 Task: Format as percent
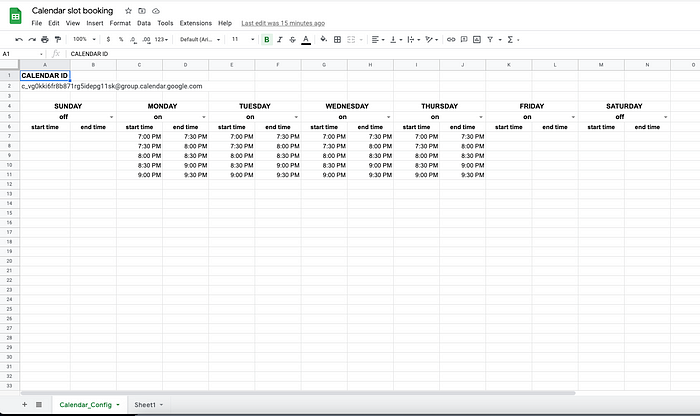(121, 40)
